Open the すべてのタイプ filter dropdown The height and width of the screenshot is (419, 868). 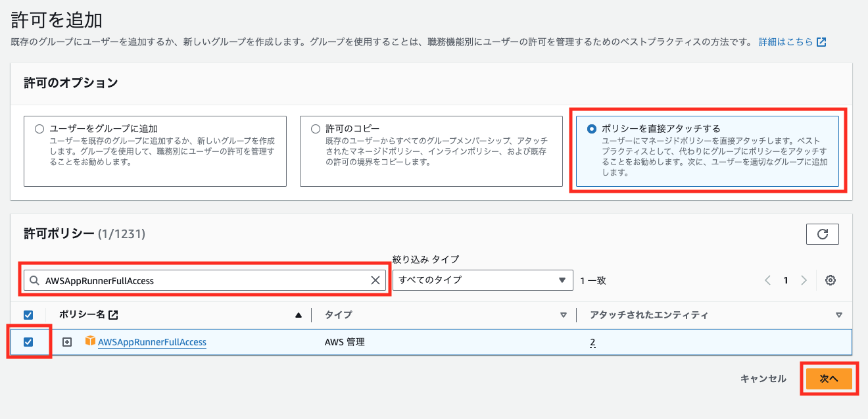482,280
